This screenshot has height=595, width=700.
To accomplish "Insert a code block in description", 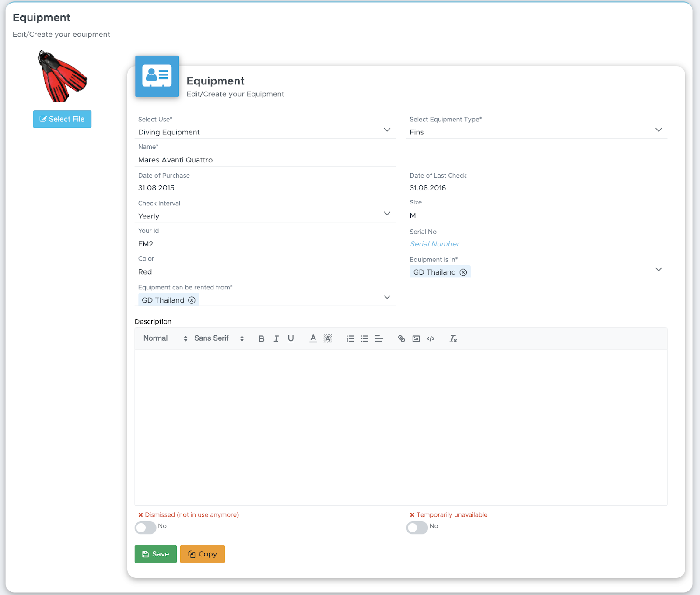I will click(430, 338).
